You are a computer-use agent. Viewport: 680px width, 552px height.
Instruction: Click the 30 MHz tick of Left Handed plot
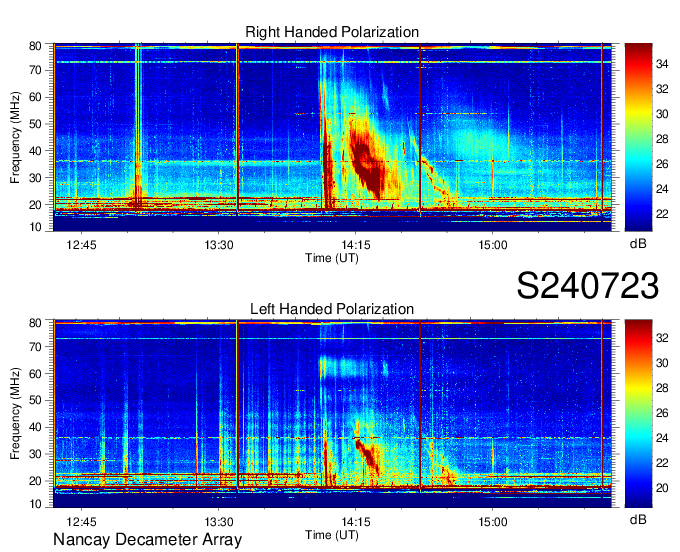click(35, 454)
